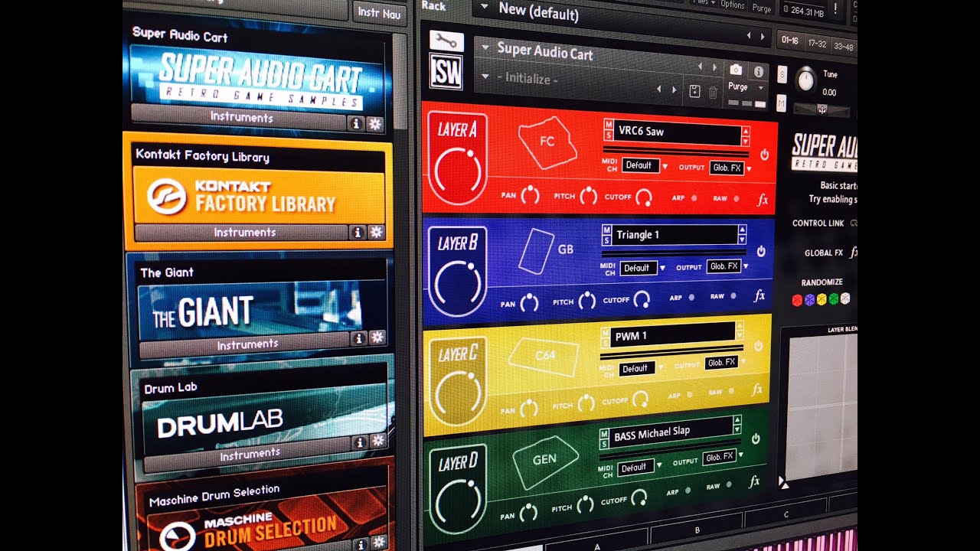Enable ARP on Layer A
The image size is (980, 551).
tap(694, 197)
